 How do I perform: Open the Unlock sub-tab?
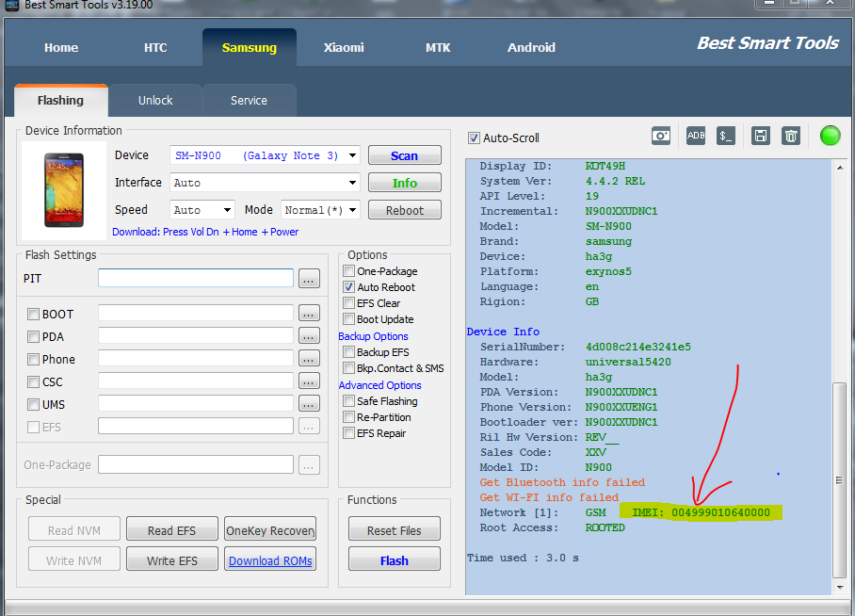click(x=155, y=101)
